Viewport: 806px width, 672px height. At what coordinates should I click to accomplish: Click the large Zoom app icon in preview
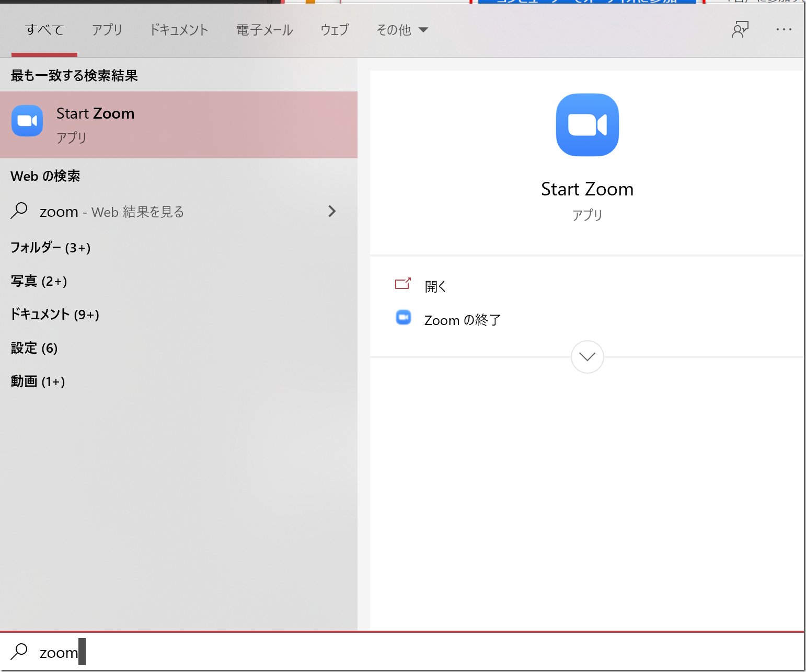(x=587, y=125)
